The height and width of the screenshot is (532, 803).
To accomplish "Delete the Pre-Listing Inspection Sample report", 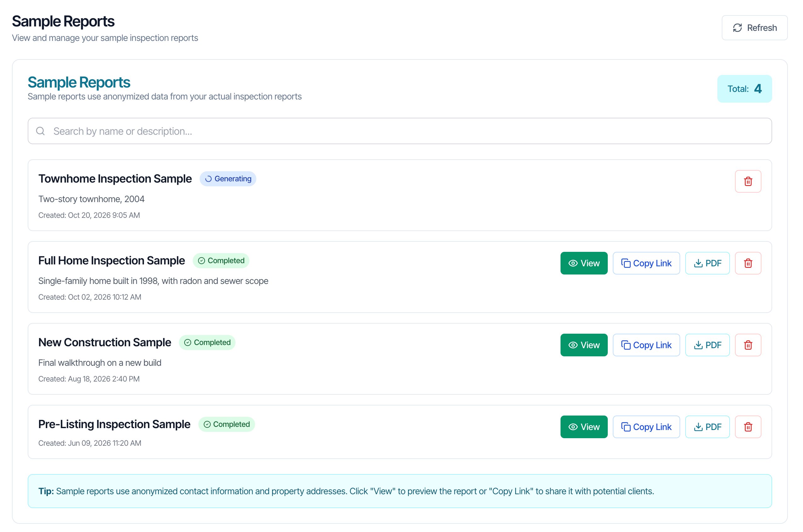I will [x=748, y=427].
